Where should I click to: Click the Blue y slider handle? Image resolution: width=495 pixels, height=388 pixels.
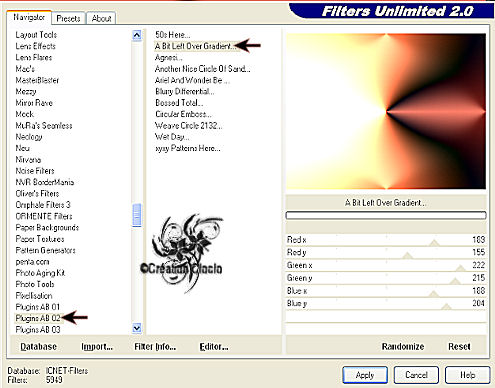[x=446, y=306]
